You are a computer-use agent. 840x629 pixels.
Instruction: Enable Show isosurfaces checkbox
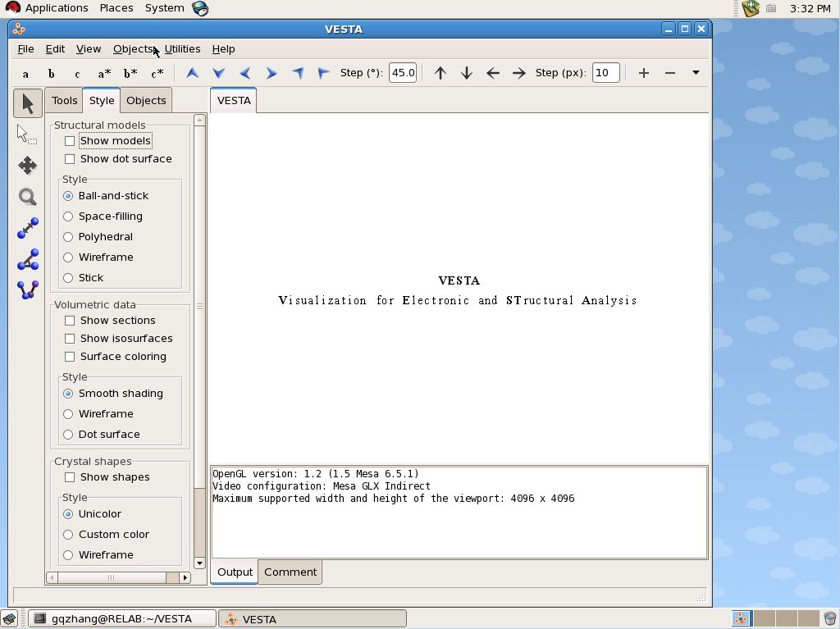[x=70, y=339]
